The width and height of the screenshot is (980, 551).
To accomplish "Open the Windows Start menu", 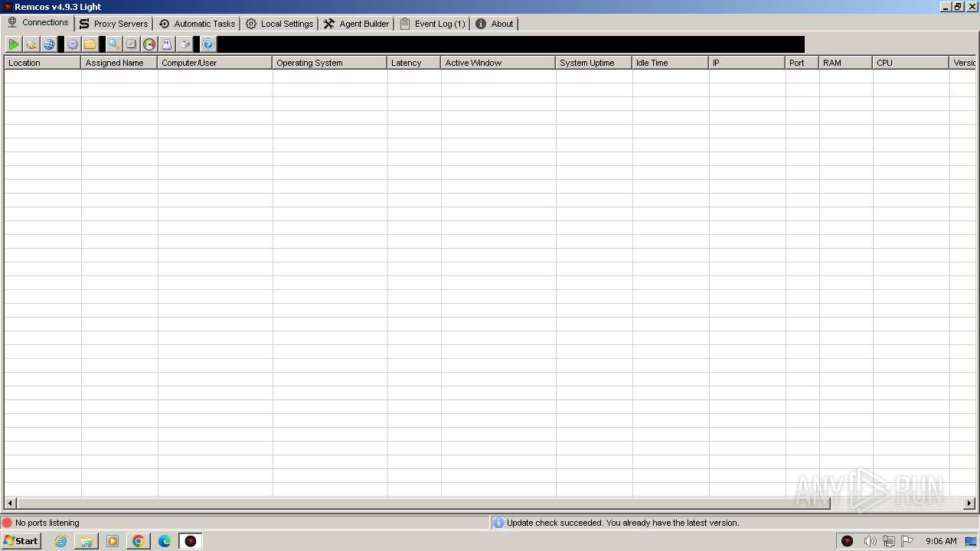I will (x=21, y=541).
